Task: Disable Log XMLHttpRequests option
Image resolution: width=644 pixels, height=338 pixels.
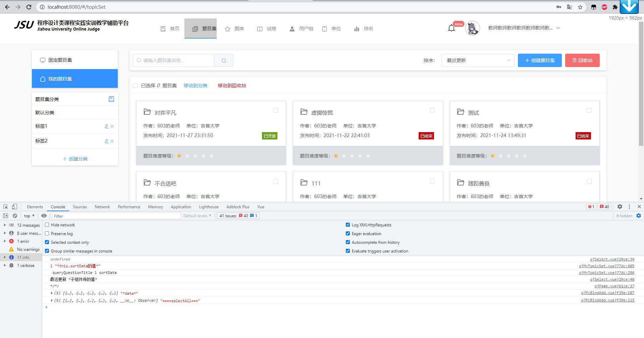Action: tap(348, 225)
